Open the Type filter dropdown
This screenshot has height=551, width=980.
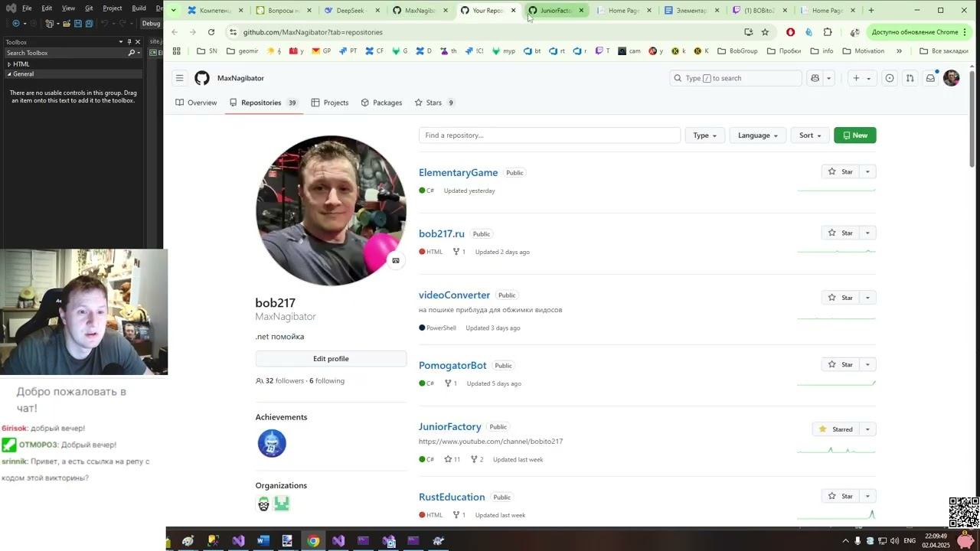click(704, 135)
